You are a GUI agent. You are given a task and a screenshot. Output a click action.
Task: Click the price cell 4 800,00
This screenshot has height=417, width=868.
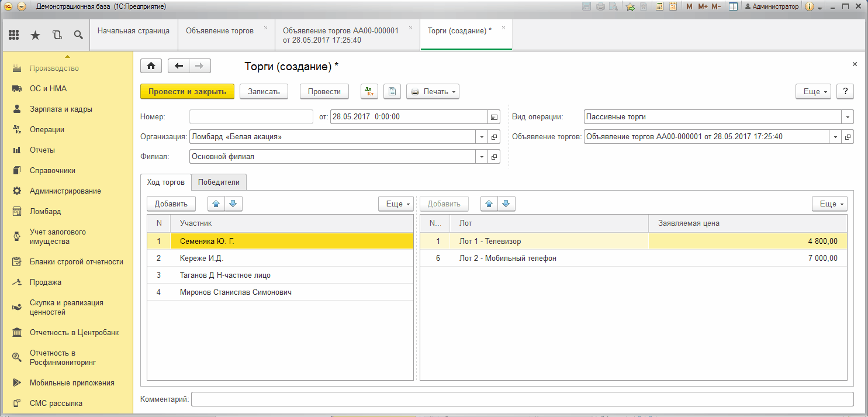[748, 241]
